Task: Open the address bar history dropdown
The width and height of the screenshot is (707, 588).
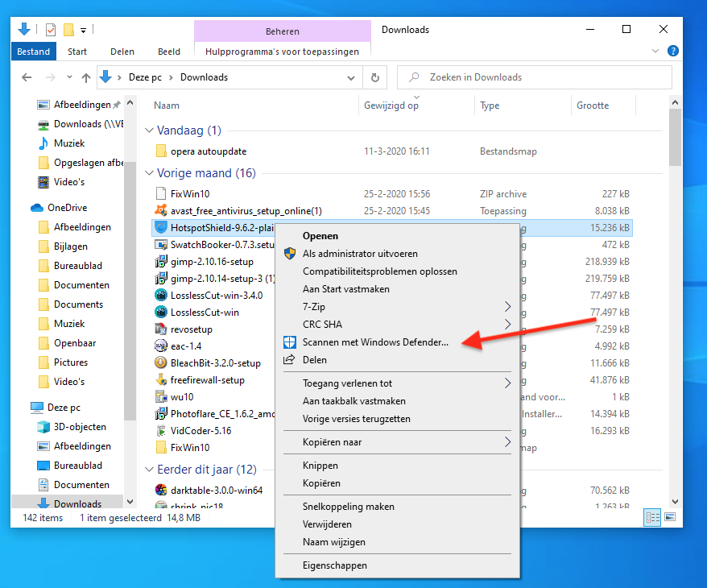Action: coord(351,78)
